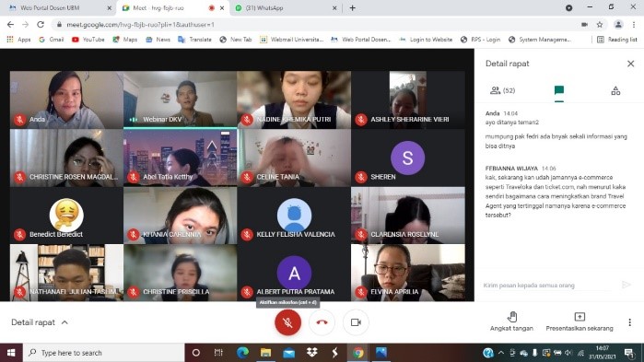Open Reading list in bookmarks bar
This screenshot has height=362, width=644.
617,40
